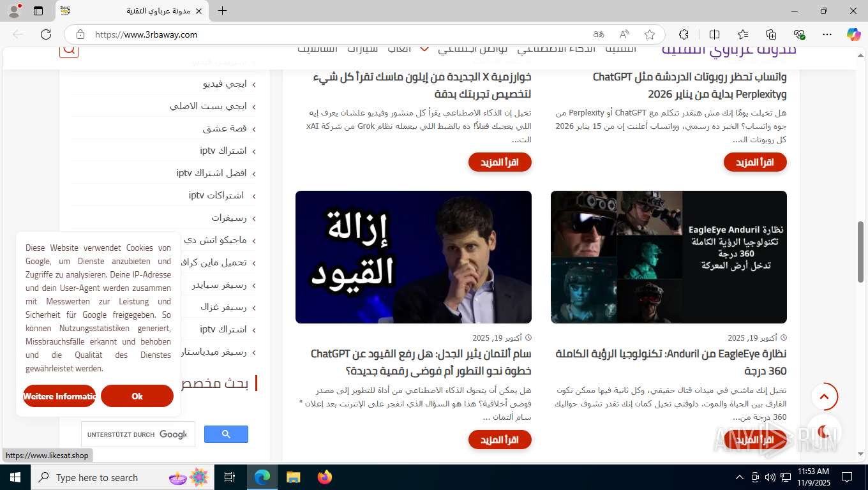The height and width of the screenshot is (490, 868).
Task: Launch Copilot from the toolbar
Action: point(853,34)
